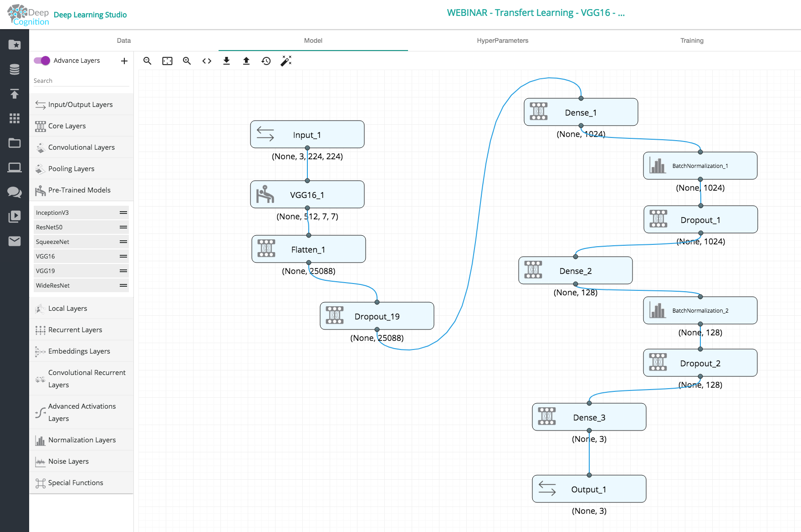The image size is (801, 532).
Task: Click the Deep Learning Studio title link
Action: pyautogui.click(x=90, y=15)
